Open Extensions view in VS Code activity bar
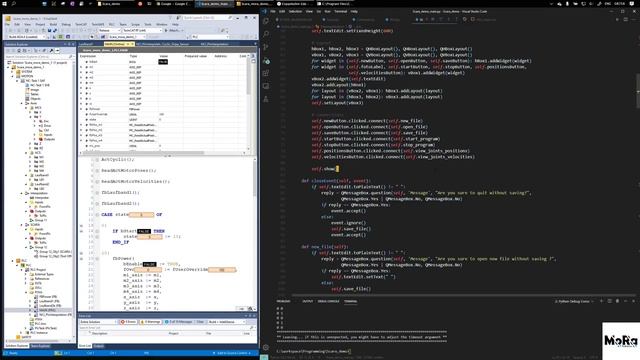Viewport: 640px width, 360px height. [266, 73]
